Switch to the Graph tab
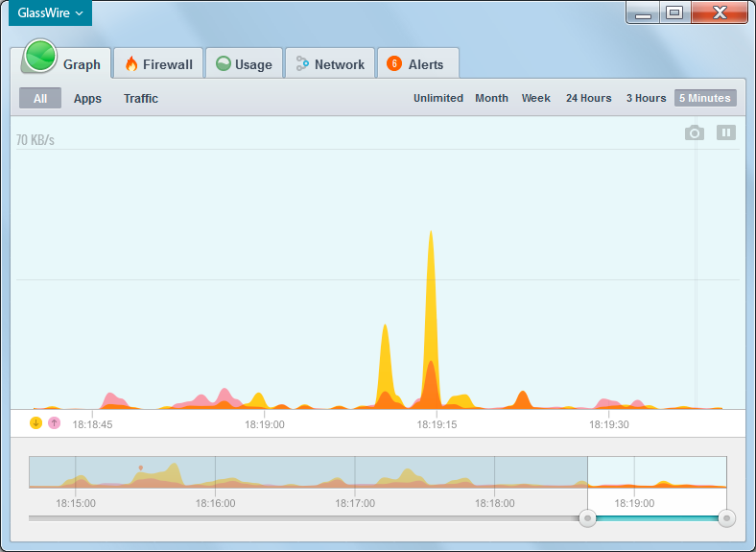Image resolution: width=756 pixels, height=552 pixels. (x=65, y=63)
